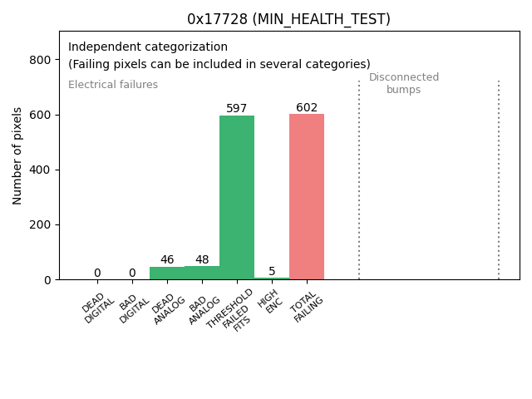Click the "Disconnected bumps" gray text
Image resolution: width=532 pixels, height=399 pixels.
(x=404, y=83)
